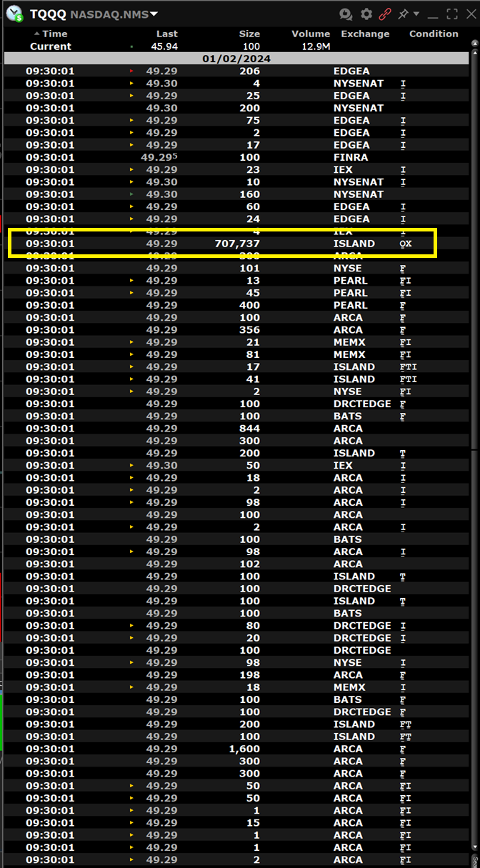Viewport: 480px width, 868px height.
Task: Open settings with the gear icon
Action: coord(366,14)
